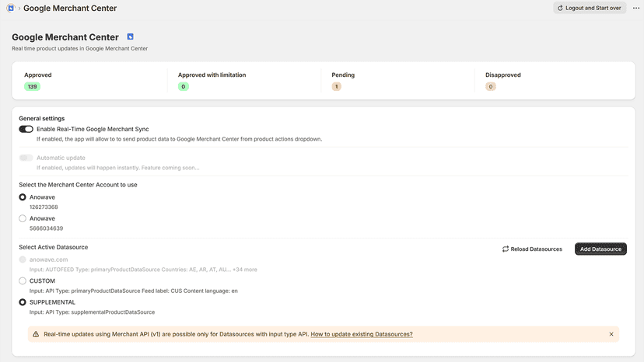Click the Disapproved count badge
Image resolution: width=644 pixels, height=362 pixels.
(x=491, y=86)
